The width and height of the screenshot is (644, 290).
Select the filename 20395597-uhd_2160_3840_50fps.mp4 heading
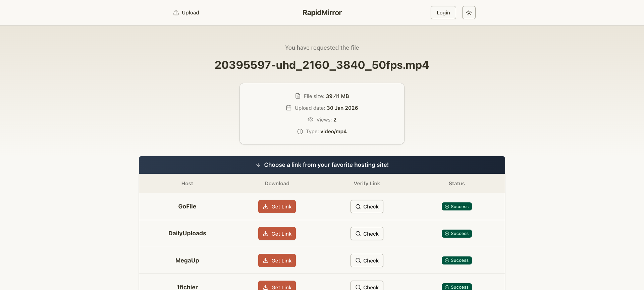tap(322, 65)
